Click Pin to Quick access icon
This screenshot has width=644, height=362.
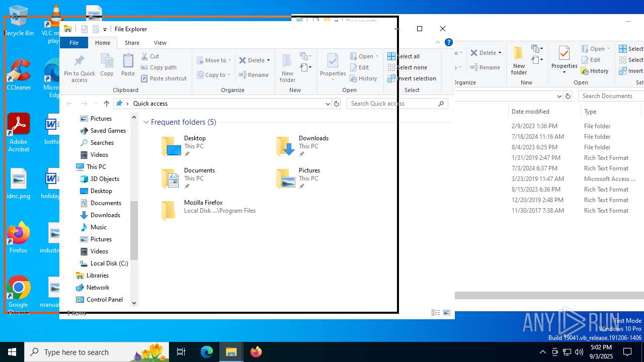coord(79,68)
